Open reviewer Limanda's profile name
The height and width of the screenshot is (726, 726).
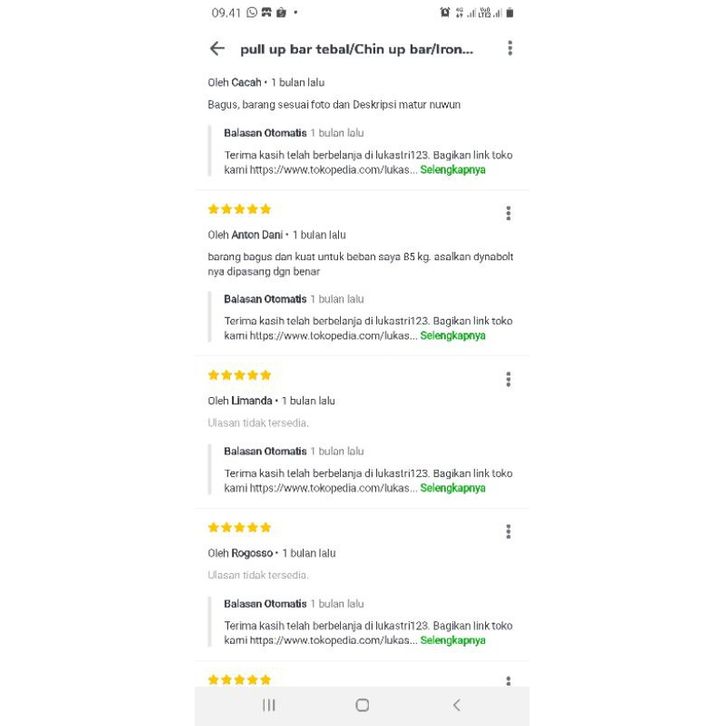(251, 401)
